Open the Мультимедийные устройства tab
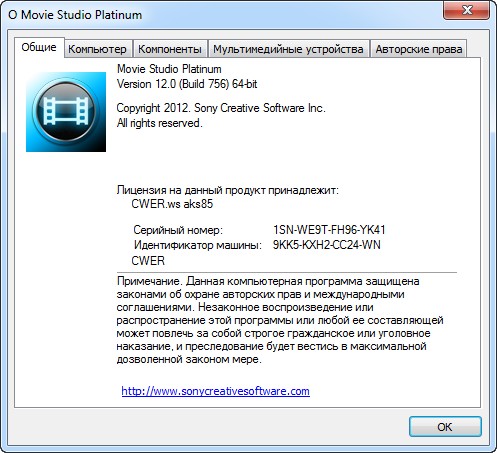The height and width of the screenshot is (453, 497). pos(288,49)
